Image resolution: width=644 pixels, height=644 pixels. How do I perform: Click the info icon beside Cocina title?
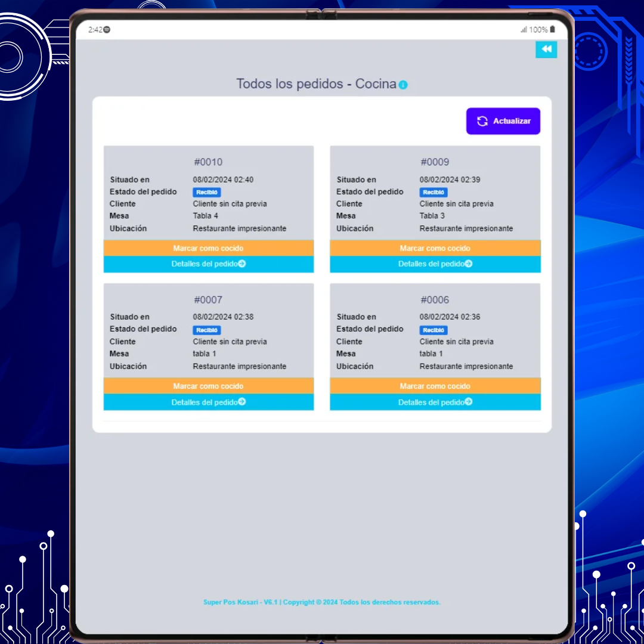click(x=403, y=85)
